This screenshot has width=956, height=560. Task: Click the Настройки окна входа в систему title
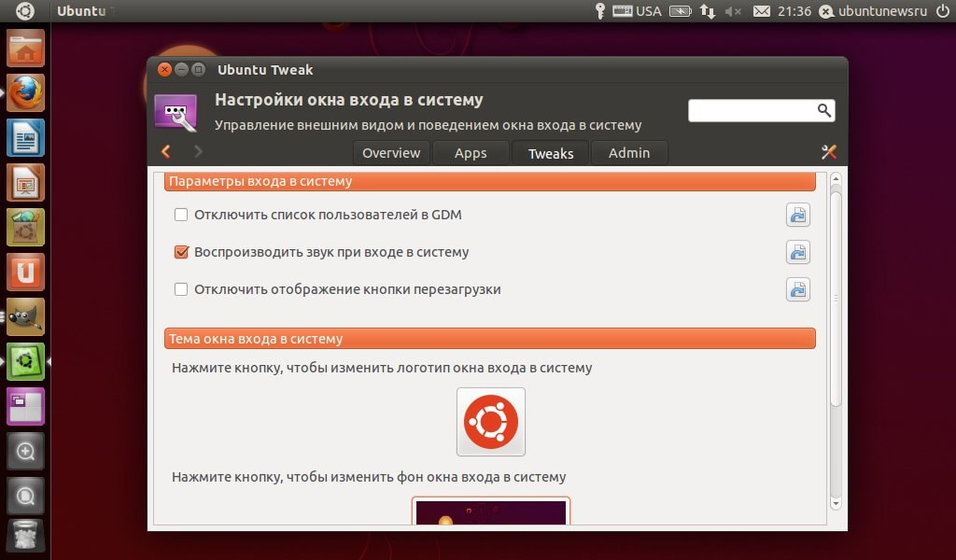[349, 99]
